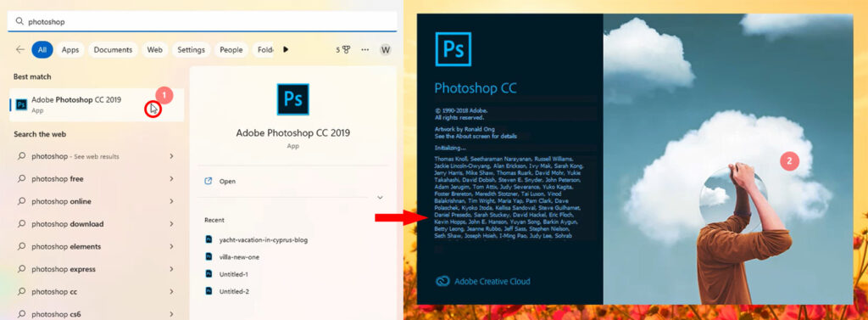The height and width of the screenshot is (320, 868).
Task: Click Open in the details pane
Action: [227, 181]
